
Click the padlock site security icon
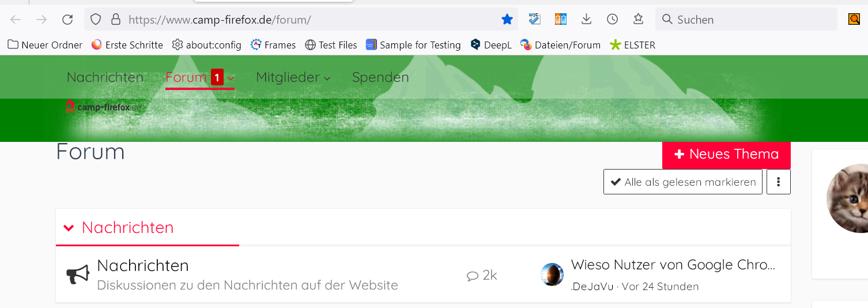tap(116, 20)
